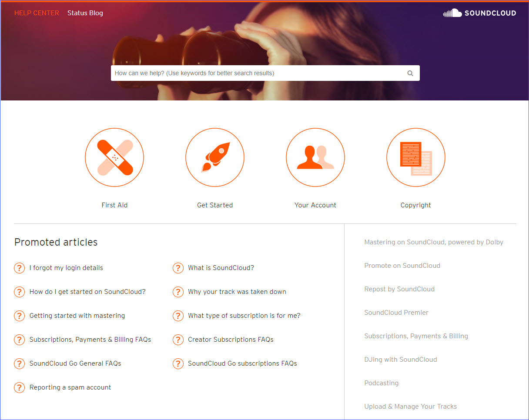529x420 pixels.
Task: Click the First Aid category icon
Action: [114, 157]
